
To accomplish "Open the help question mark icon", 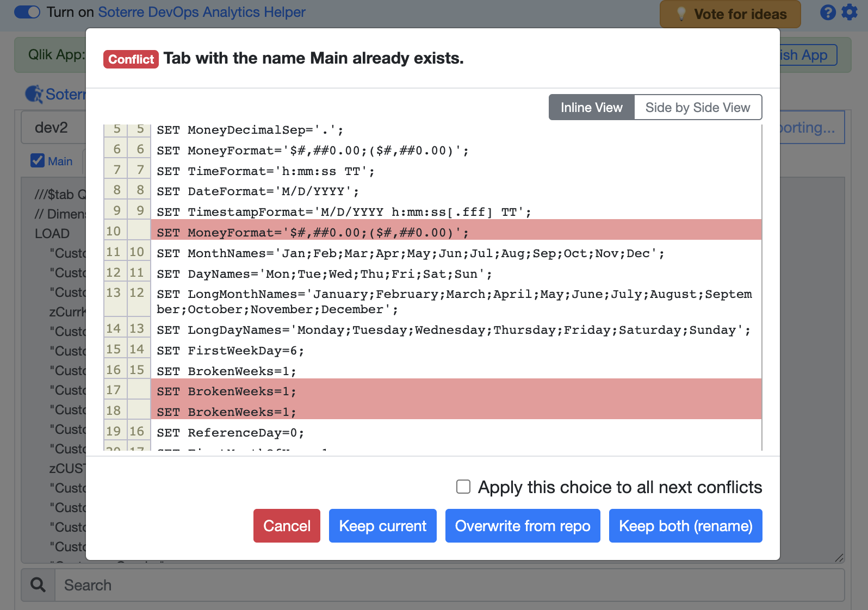I will [828, 13].
